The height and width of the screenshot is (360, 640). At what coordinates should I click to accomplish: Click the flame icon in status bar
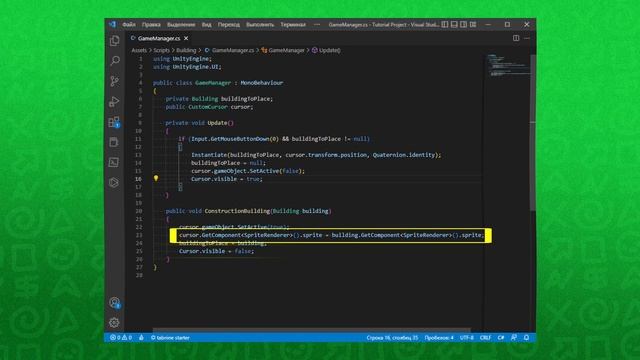pos(141,338)
